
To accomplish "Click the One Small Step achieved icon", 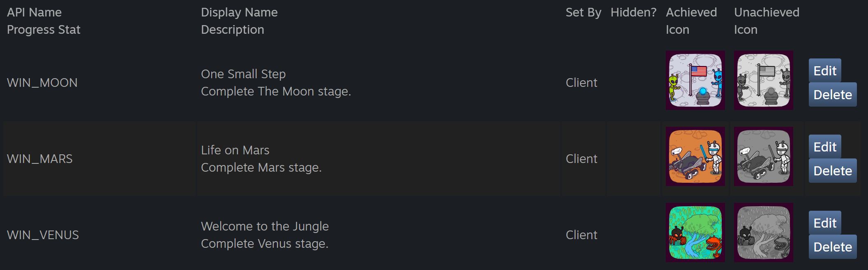I will tap(695, 80).
